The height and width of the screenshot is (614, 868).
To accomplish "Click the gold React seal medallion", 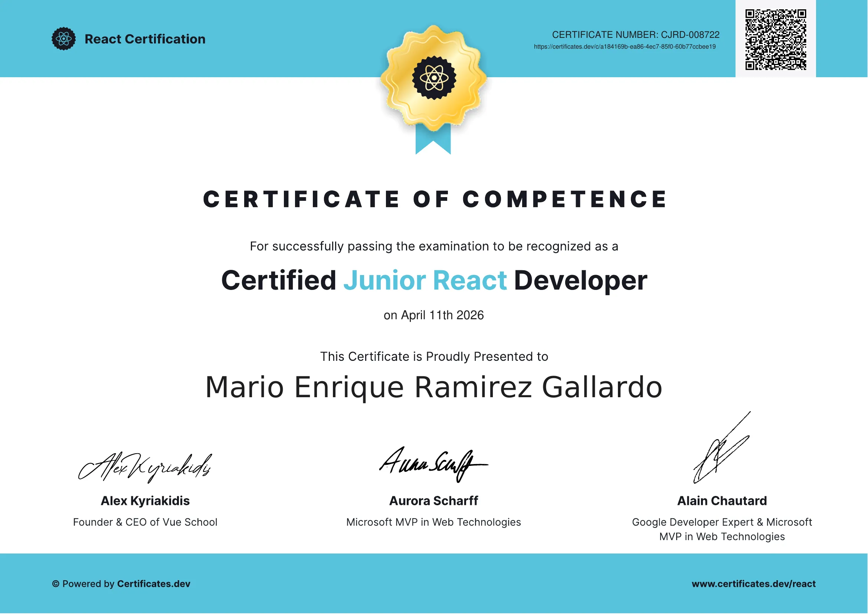I will [433, 78].
